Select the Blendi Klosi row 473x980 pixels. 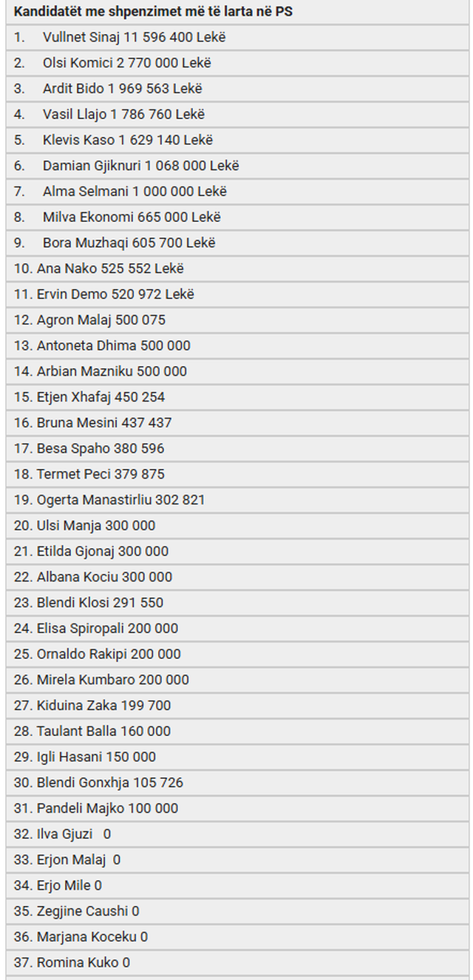[236, 603]
